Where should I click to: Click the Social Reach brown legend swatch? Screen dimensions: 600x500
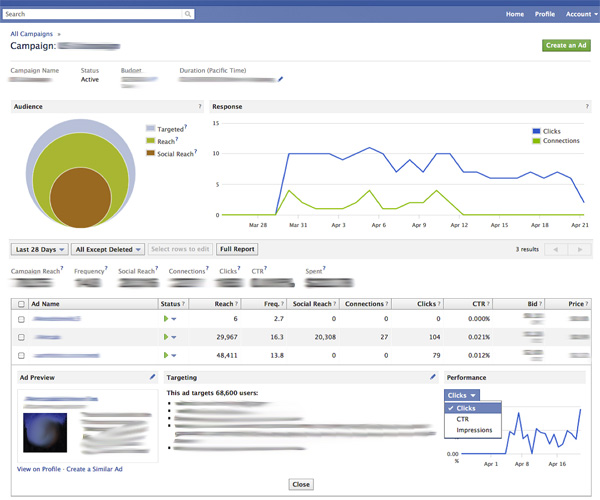150,153
